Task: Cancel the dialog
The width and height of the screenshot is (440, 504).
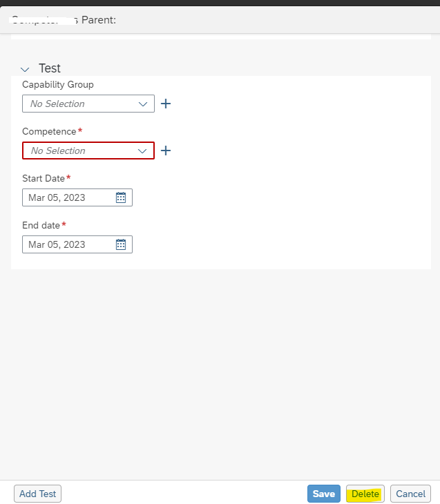Action: [410, 494]
